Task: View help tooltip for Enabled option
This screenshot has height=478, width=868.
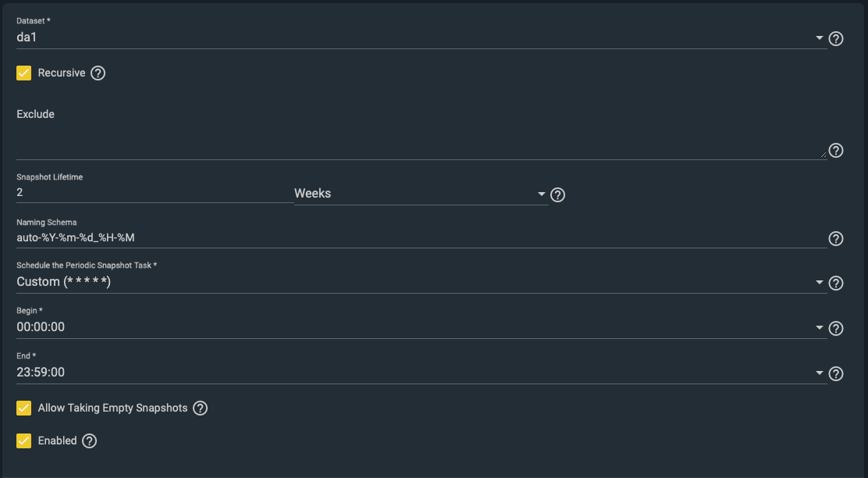Action: point(90,441)
